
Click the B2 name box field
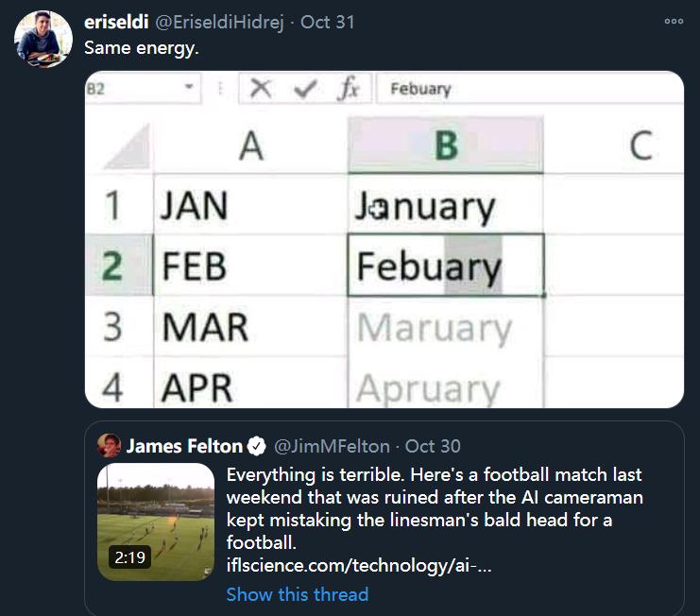coord(132,89)
